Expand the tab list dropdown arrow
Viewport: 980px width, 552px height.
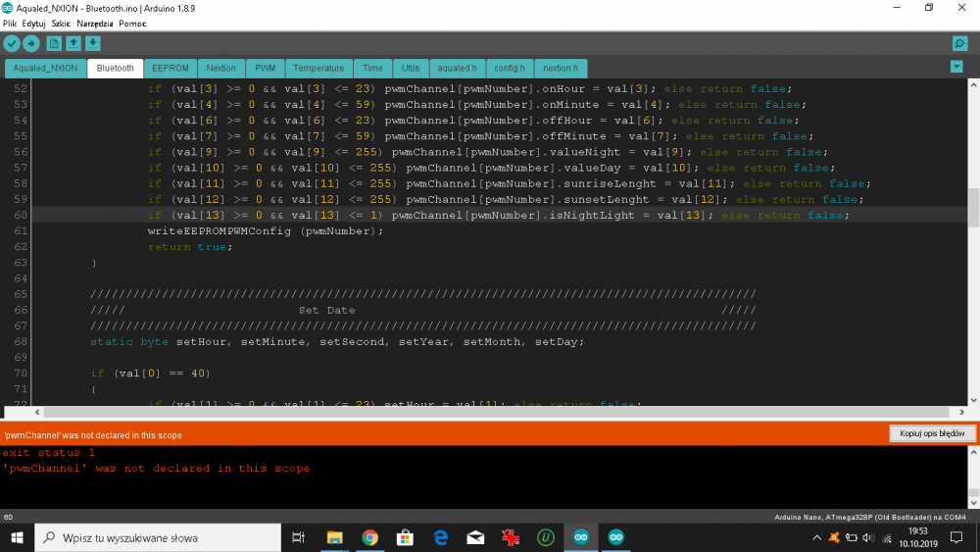[x=956, y=67]
